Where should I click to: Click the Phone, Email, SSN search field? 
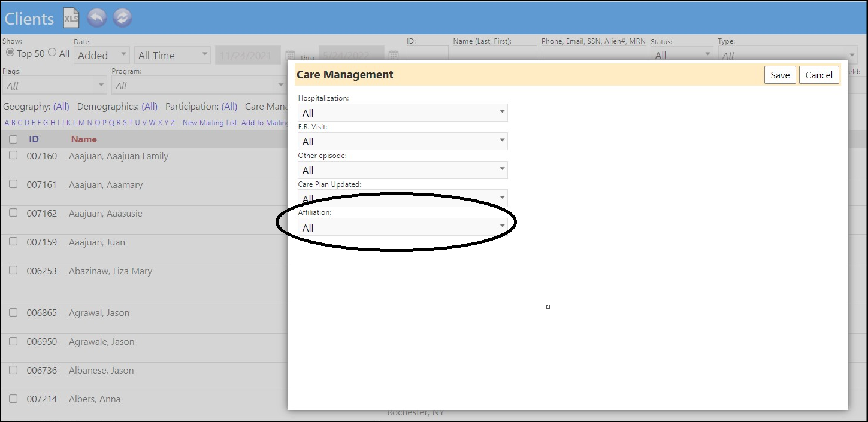[x=594, y=53]
